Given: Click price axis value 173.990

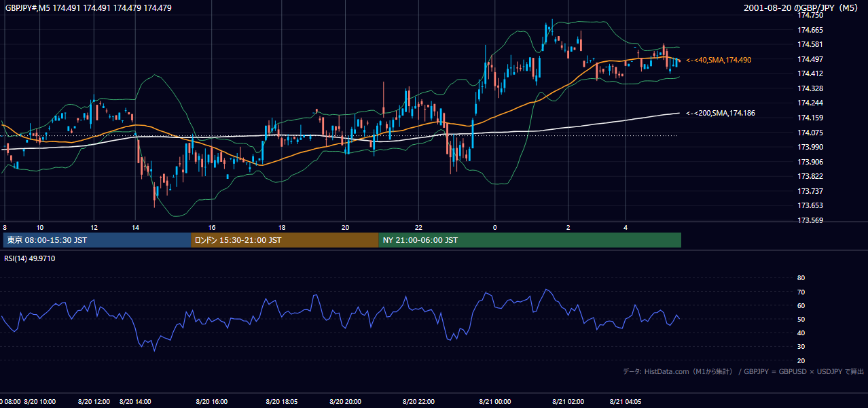Looking at the screenshot, I should (810, 147).
